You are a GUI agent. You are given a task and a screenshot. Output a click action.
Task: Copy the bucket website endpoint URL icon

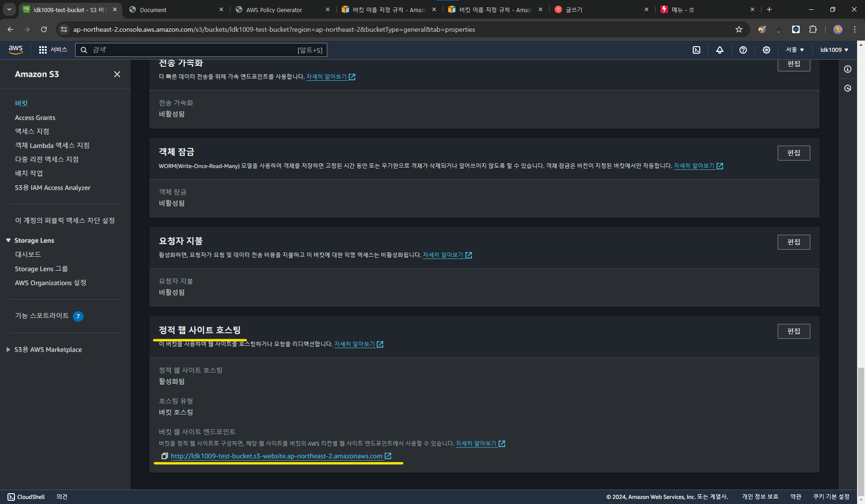tap(164, 456)
